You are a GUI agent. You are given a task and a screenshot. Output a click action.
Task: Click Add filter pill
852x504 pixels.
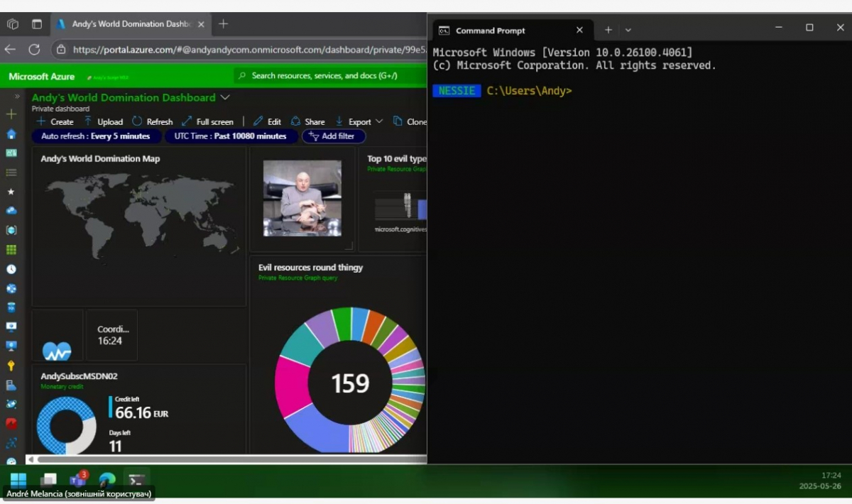[x=334, y=136]
